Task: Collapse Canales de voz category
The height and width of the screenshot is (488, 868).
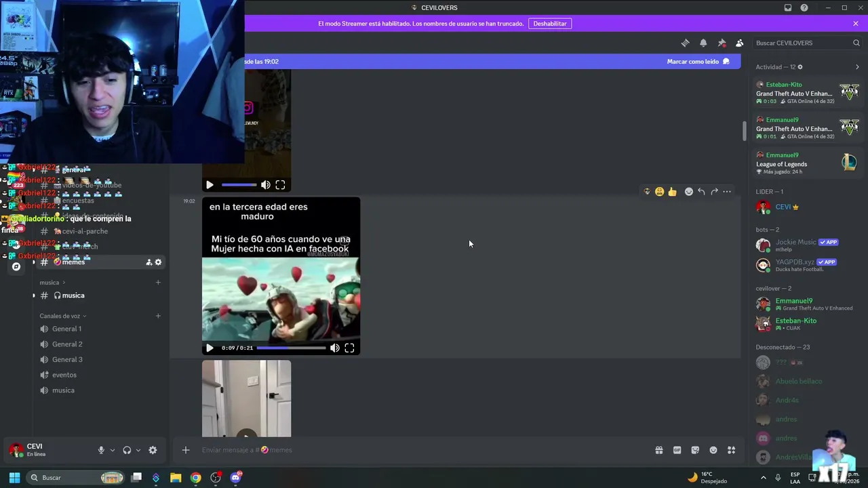Action: coord(63,316)
